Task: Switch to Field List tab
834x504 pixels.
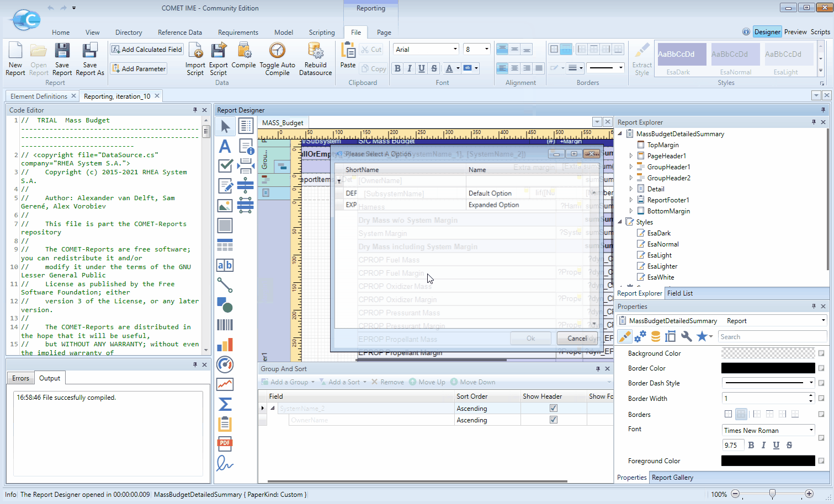Action: pos(680,293)
